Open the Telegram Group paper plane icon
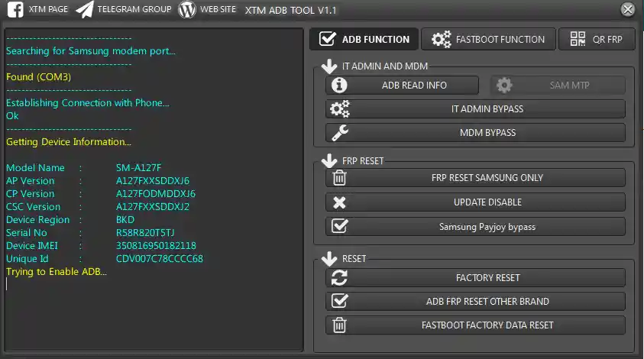 [x=86, y=10]
